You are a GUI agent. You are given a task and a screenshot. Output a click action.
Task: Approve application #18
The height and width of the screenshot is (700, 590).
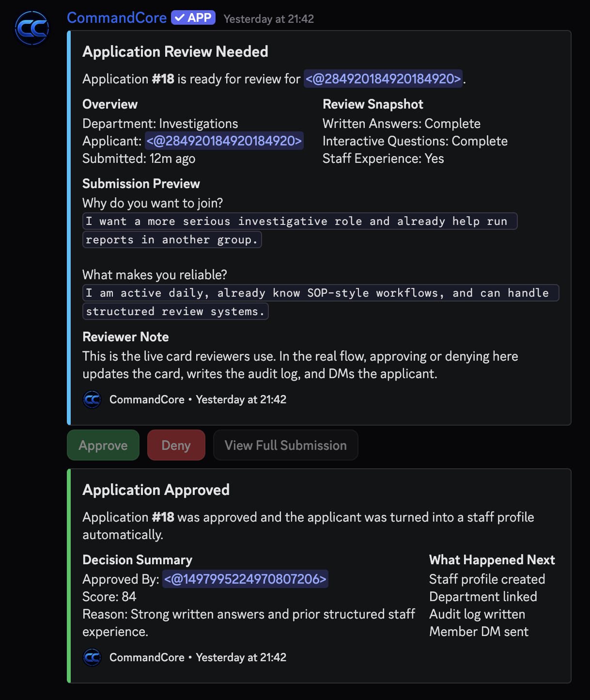click(x=103, y=445)
